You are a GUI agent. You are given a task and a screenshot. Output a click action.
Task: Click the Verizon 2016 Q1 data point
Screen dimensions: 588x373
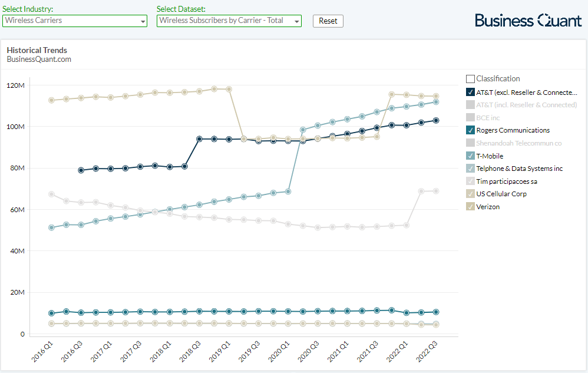[x=51, y=100]
